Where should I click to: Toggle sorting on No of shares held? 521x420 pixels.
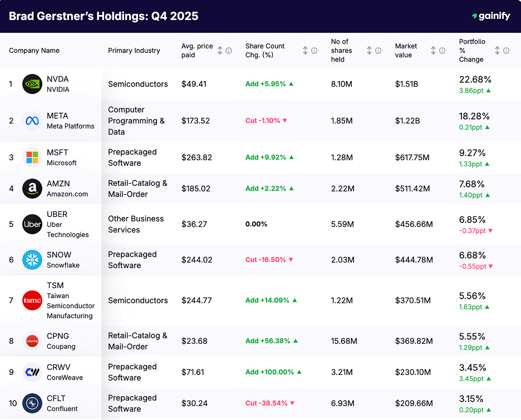[369, 50]
